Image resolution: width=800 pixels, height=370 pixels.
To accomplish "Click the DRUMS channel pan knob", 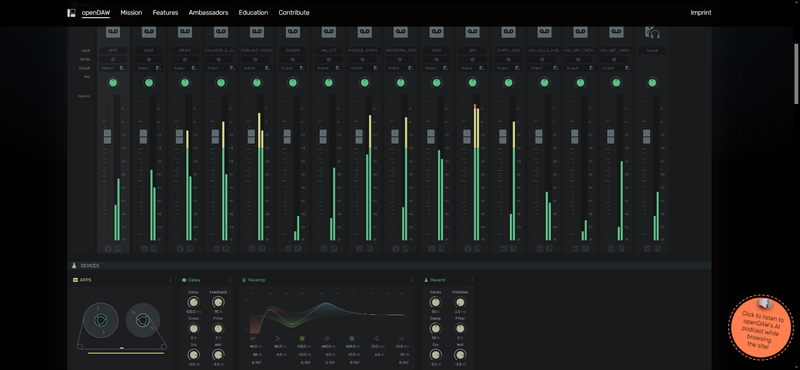I will point(185,82).
